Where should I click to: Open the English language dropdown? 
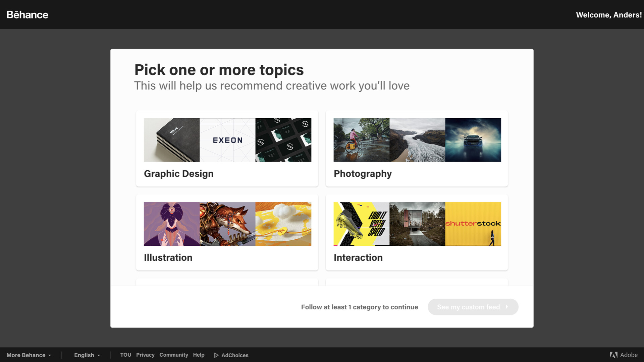point(87,355)
